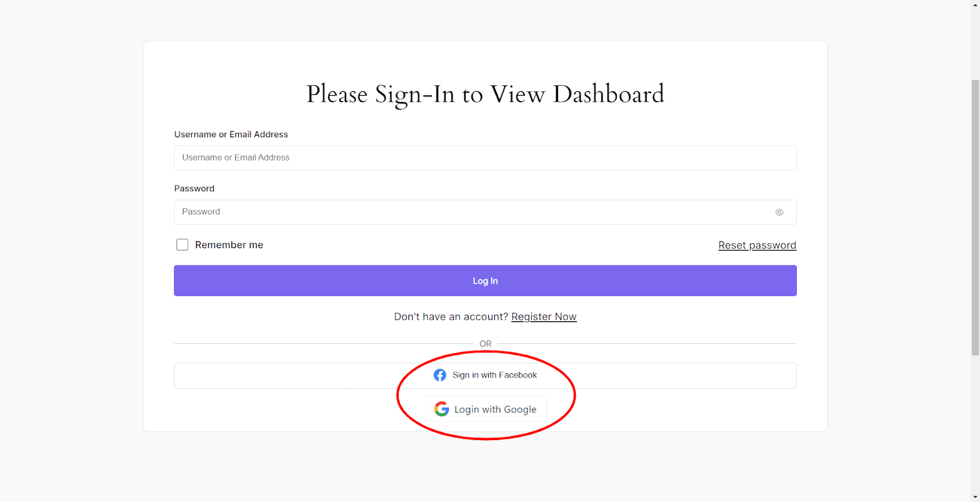
Task: Click the Google "G" logo icon
Action: tap(441, 409)
